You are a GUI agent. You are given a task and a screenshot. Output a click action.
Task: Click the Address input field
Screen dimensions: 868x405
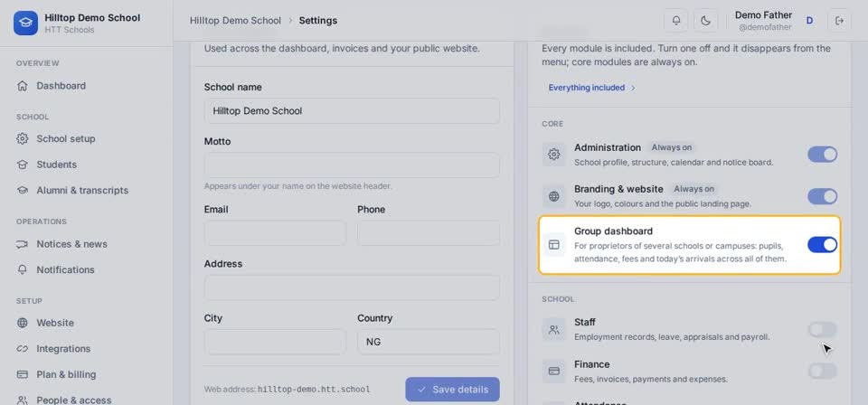coord(352,287)
